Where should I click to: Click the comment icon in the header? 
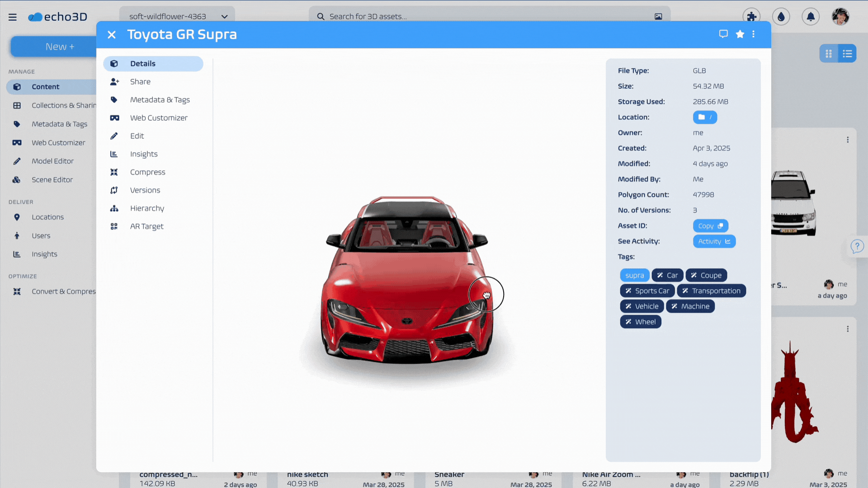pyautogui.click(x=723, y=34)
